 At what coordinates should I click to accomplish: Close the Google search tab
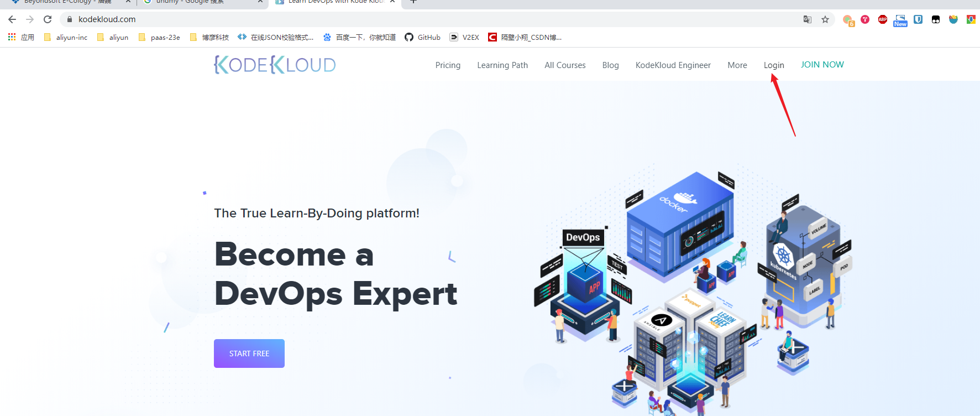tap(260, 2)
